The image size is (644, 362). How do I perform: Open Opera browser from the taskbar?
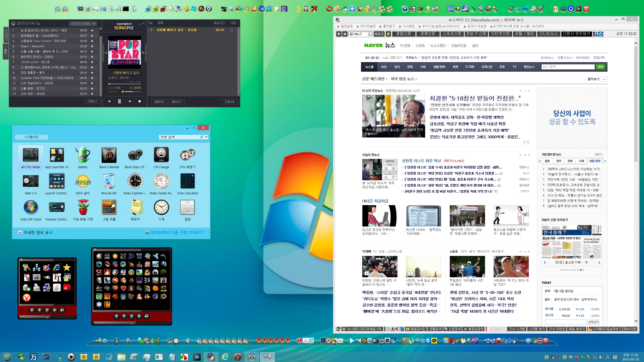click(x=238, y=357)
